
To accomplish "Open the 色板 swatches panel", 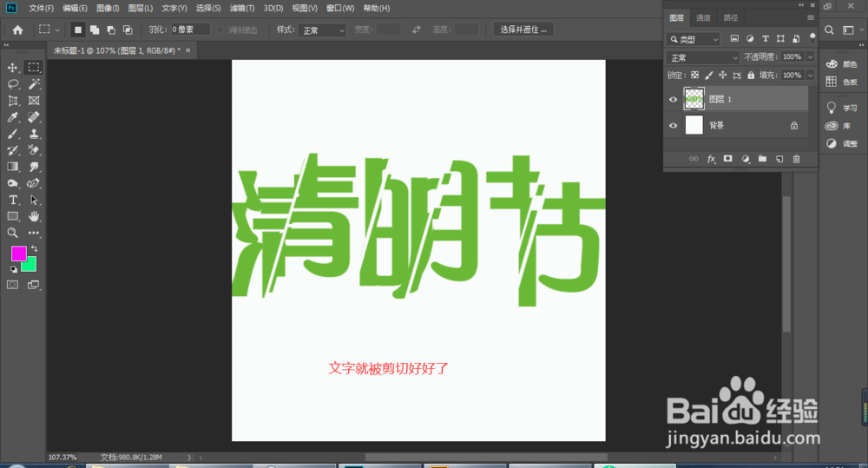I will 842,82.
